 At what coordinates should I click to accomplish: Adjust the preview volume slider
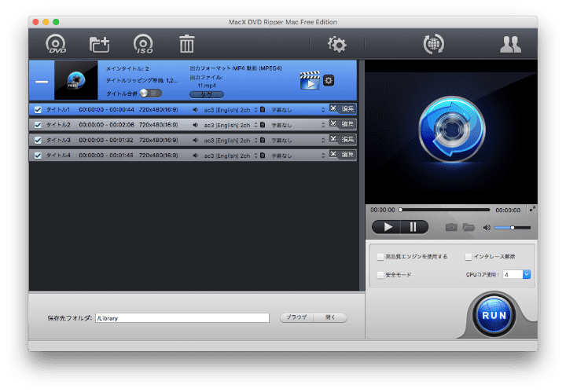pyautogui.click(x=513, y=228)
